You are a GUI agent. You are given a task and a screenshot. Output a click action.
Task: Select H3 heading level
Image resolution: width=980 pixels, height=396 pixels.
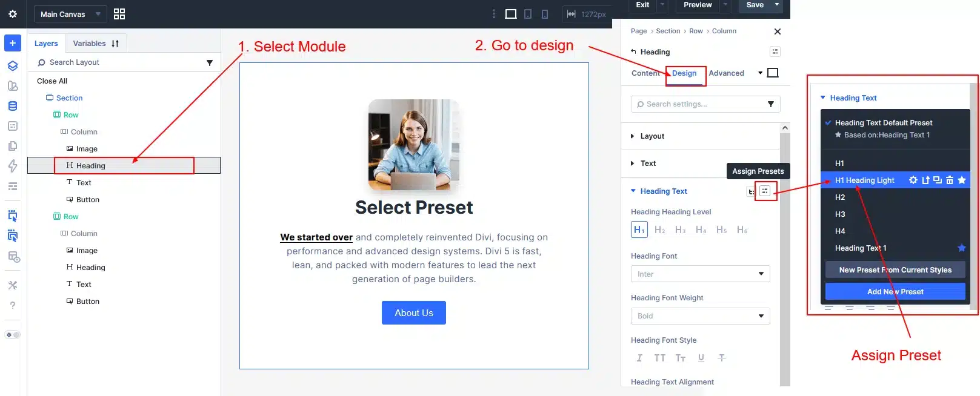tap(681, 229)
